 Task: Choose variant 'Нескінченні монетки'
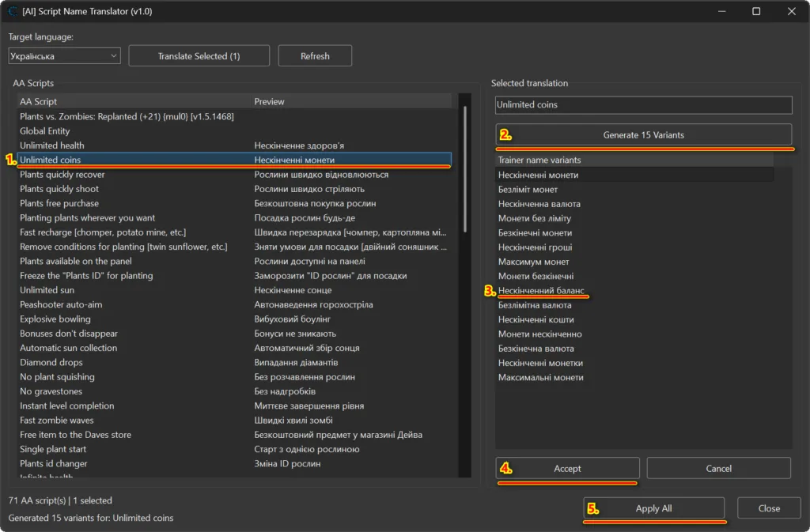click(x=634, y=363)
